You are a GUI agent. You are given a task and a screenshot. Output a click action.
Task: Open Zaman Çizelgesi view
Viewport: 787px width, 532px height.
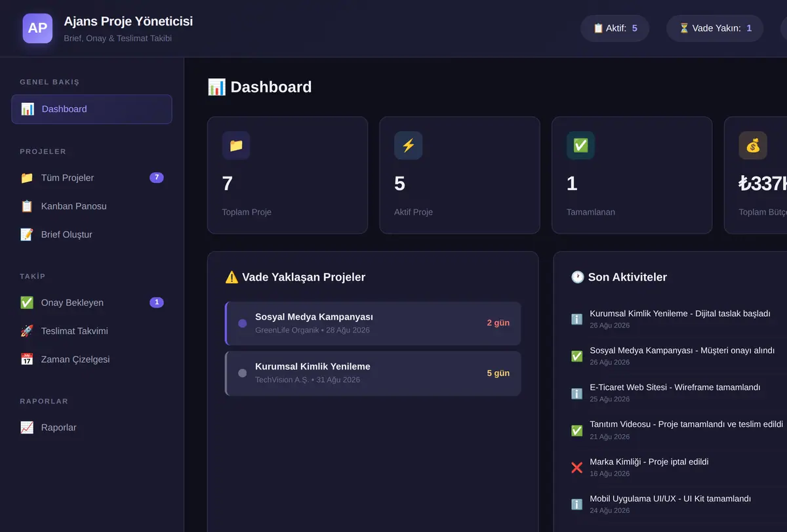click(92, 359)
